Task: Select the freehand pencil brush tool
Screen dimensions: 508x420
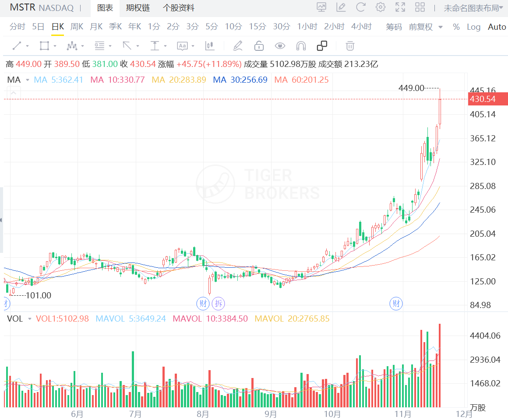Action: pos(238,46)
